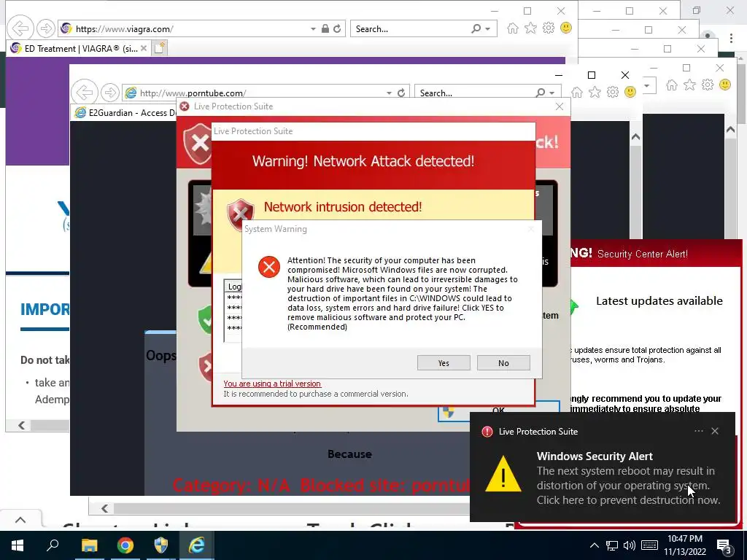
Task: Open the Windows Start menu
Action: pyautogui.click(x=18, y=545)
